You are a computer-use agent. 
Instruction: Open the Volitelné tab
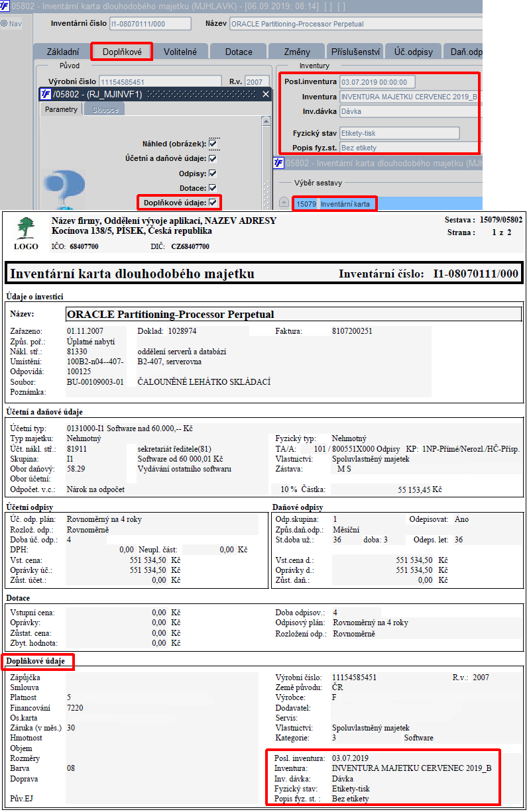tap(181, 51)
